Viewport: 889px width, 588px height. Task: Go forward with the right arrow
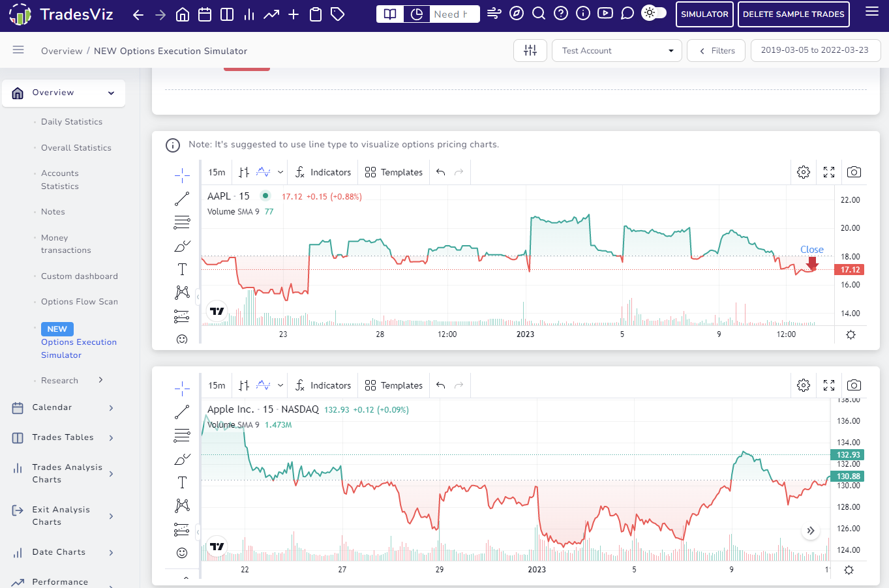pyautogui.click(x=160, y=14)
